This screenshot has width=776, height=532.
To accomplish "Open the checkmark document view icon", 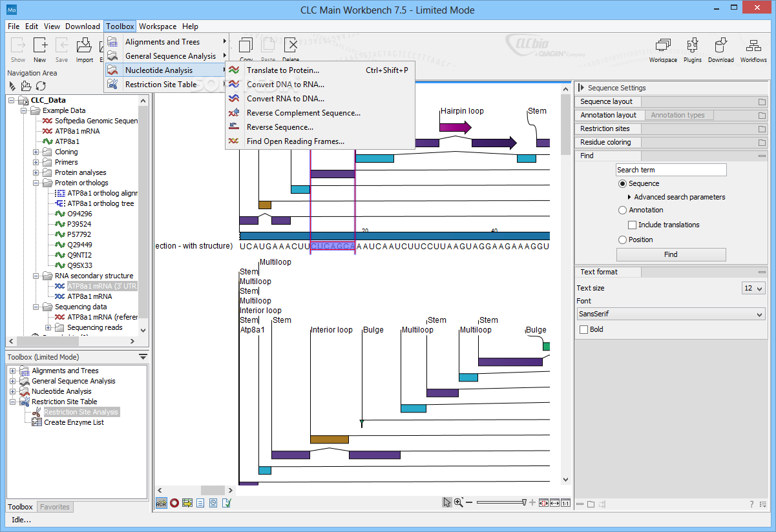I will (226, 503).
